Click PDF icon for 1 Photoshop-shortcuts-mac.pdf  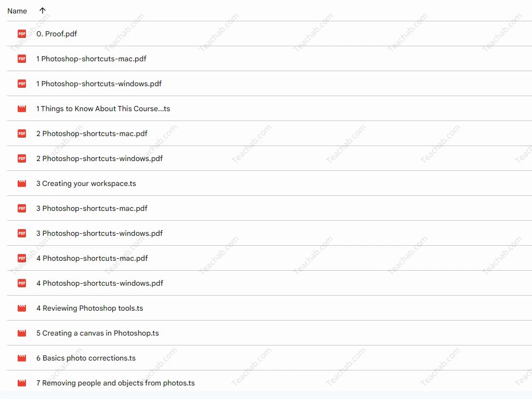click(x=22, y=59)
